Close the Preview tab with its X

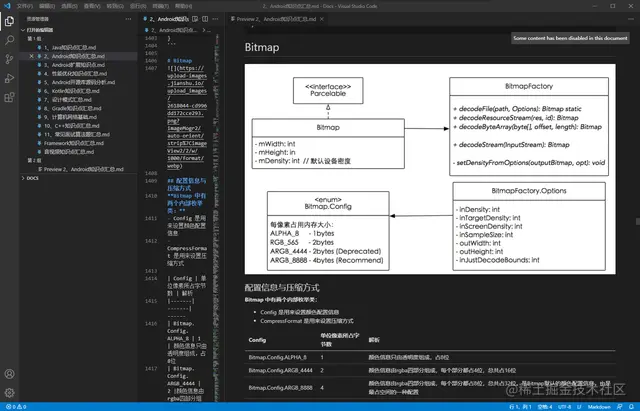click(322, 19)
